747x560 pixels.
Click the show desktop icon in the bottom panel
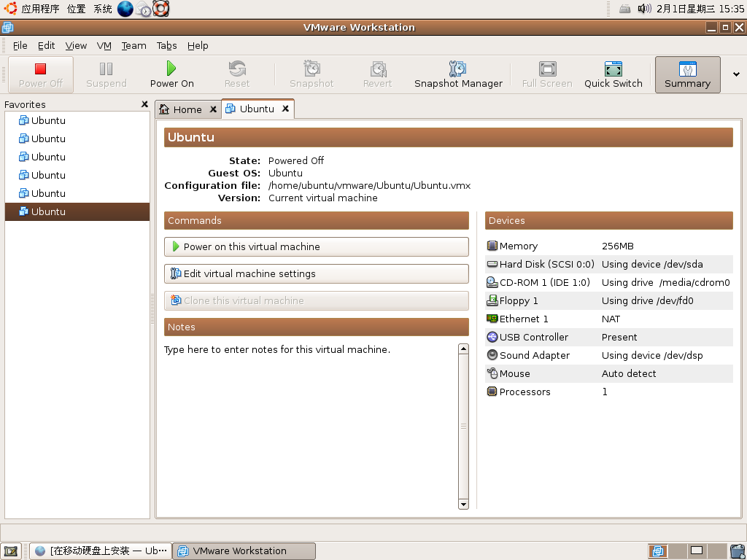click(x=10, y=551)
